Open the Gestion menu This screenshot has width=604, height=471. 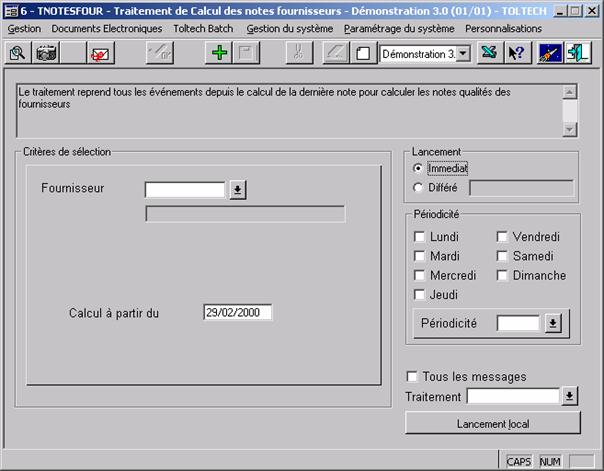click(x=24, y=29)
